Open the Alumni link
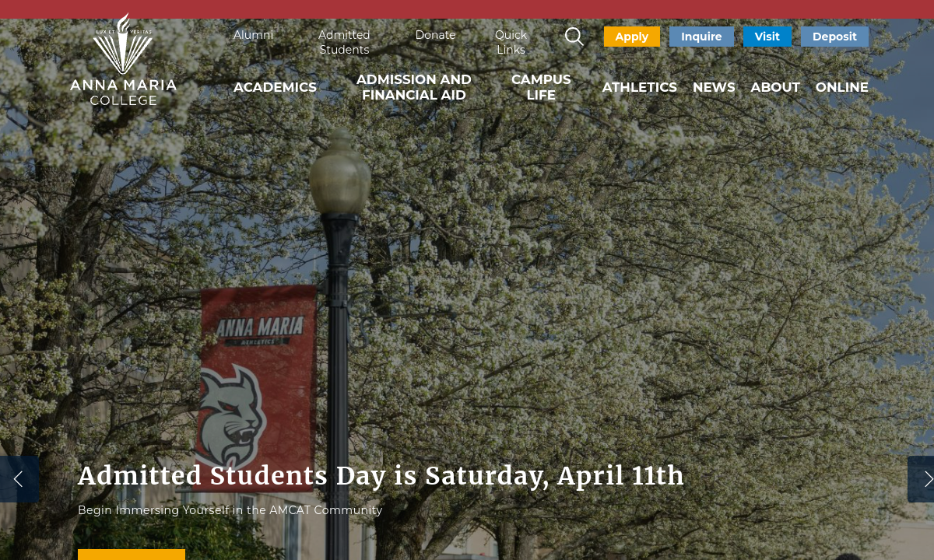Screen dimensions: 934x560 point(253,35)
